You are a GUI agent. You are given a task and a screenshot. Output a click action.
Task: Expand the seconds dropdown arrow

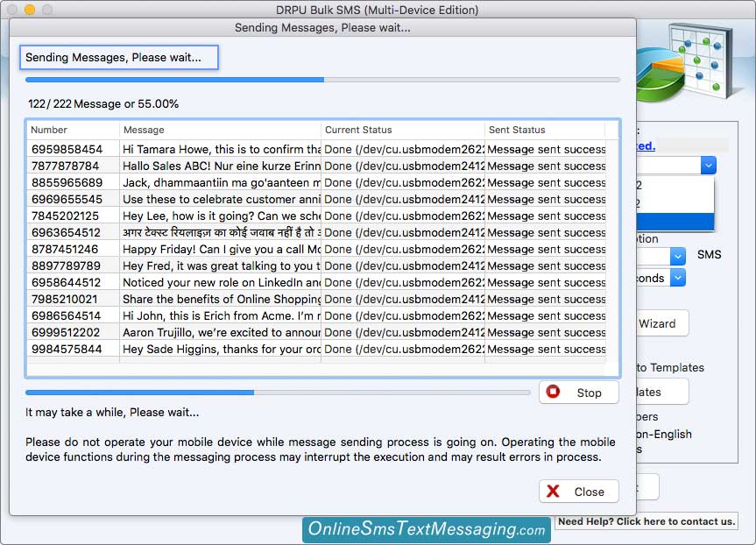677,278
